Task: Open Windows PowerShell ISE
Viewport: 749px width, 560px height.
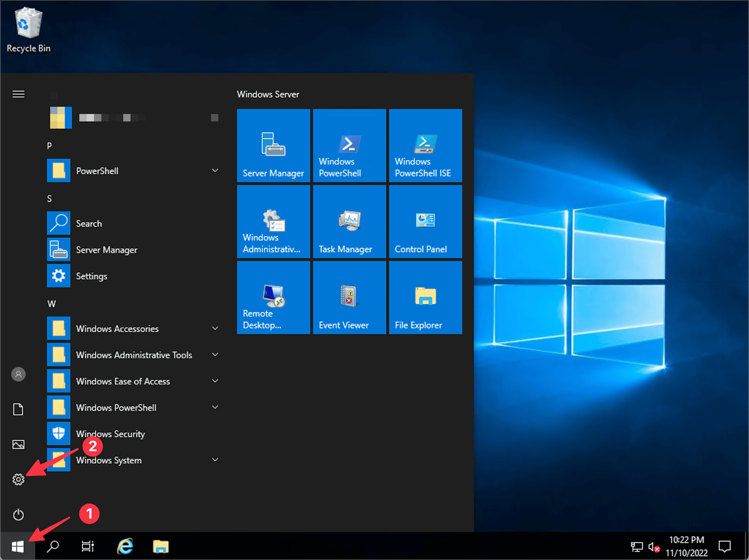Action: click(x=425, y=145)
